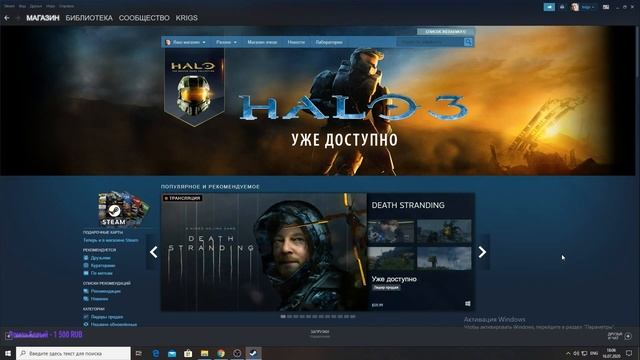Click the DEATH STRANDING title text
The height and width of the screenshot is (360, 640).
[408, 205]
